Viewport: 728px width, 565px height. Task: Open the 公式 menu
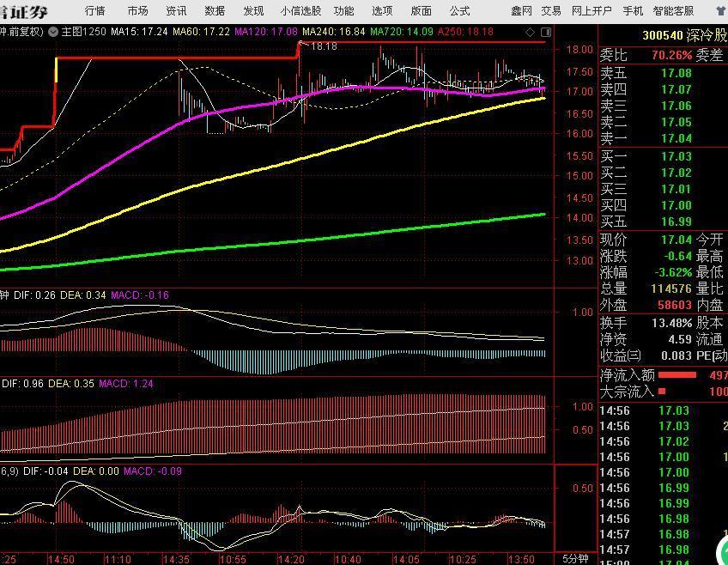(x=459, y=11)
